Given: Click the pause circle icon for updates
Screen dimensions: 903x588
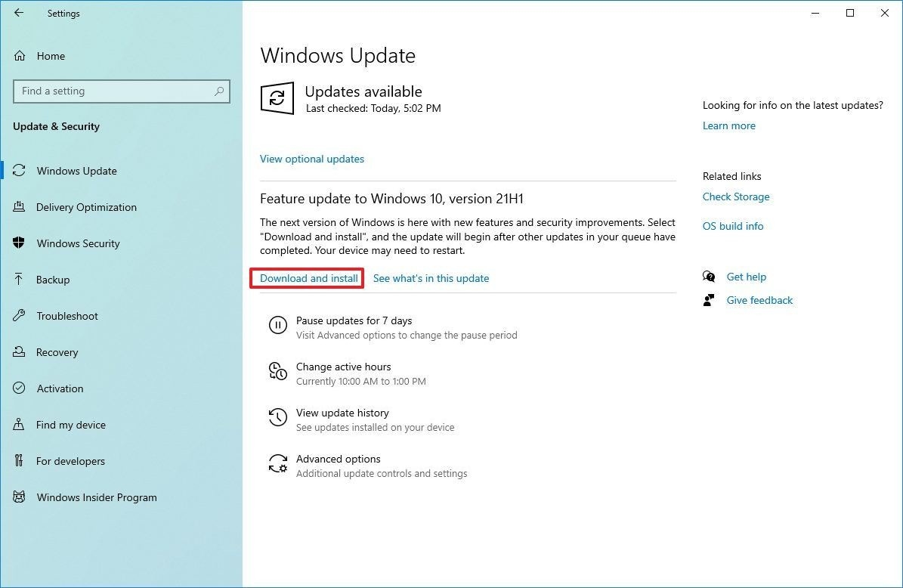Looking at the screenshot, I should (277, 326).
